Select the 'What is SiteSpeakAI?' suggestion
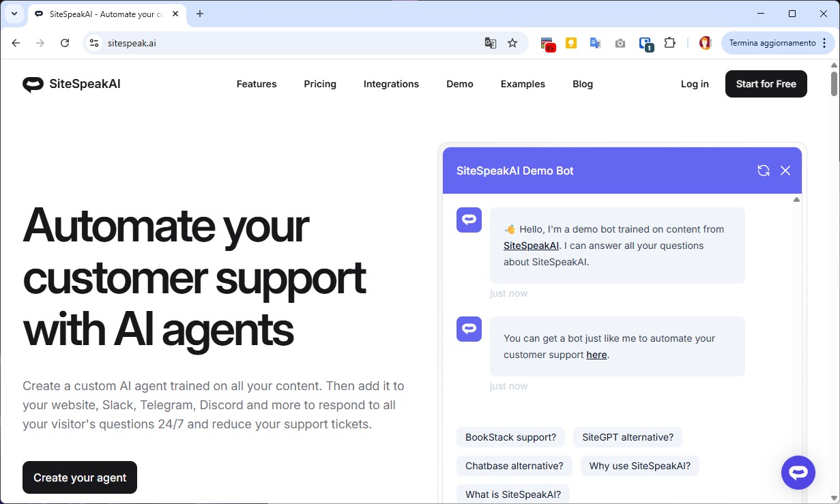This screenshot has width=840, height=504. pos(513,494)
